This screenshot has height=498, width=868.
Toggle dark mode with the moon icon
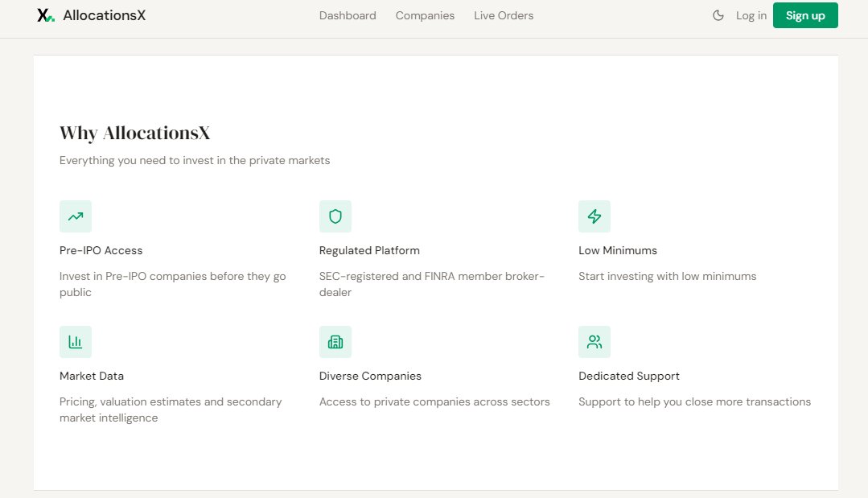coord(718,15)
